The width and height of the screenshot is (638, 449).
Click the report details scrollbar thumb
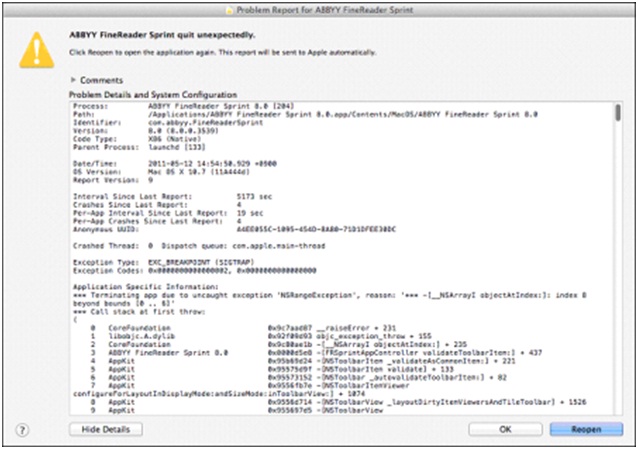(618, 113)
